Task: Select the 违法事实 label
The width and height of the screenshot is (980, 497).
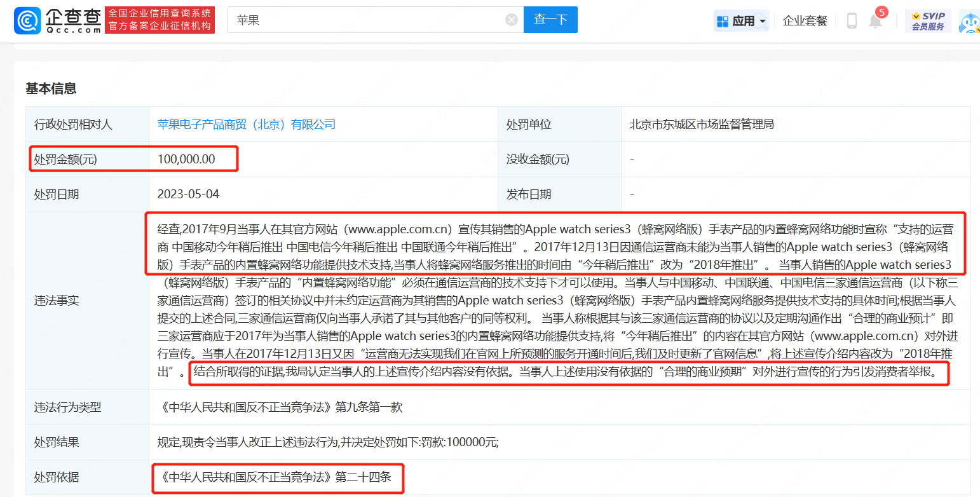Action: point(57,300)
